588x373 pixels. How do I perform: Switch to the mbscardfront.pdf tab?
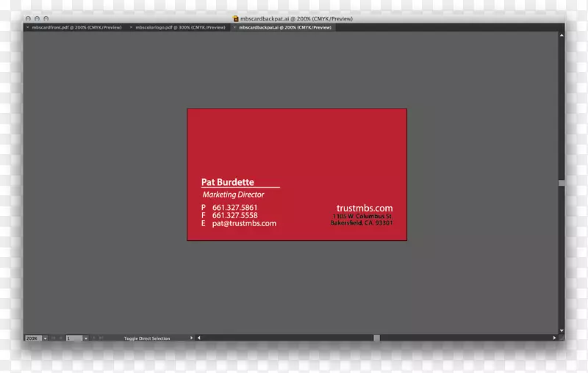pos(76,27)
